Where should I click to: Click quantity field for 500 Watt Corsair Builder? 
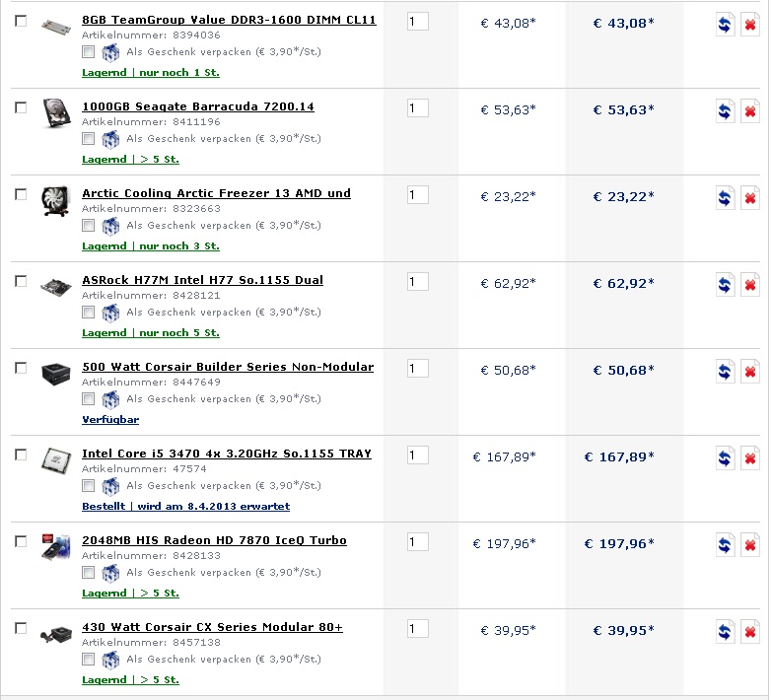pos(417,369)
